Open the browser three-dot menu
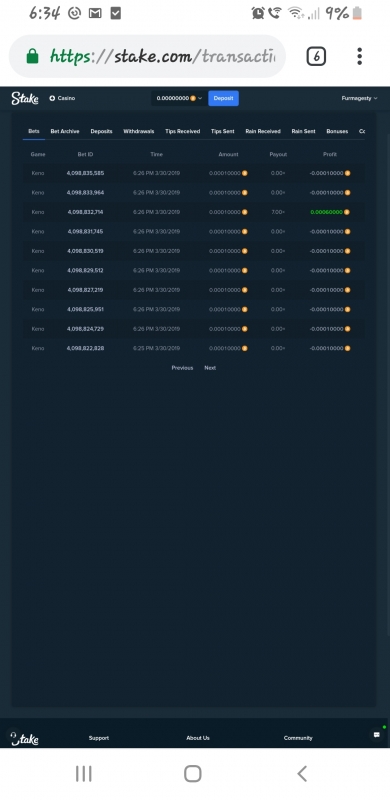The width and height of the screenshot is (390, 800). click(359, 56)
